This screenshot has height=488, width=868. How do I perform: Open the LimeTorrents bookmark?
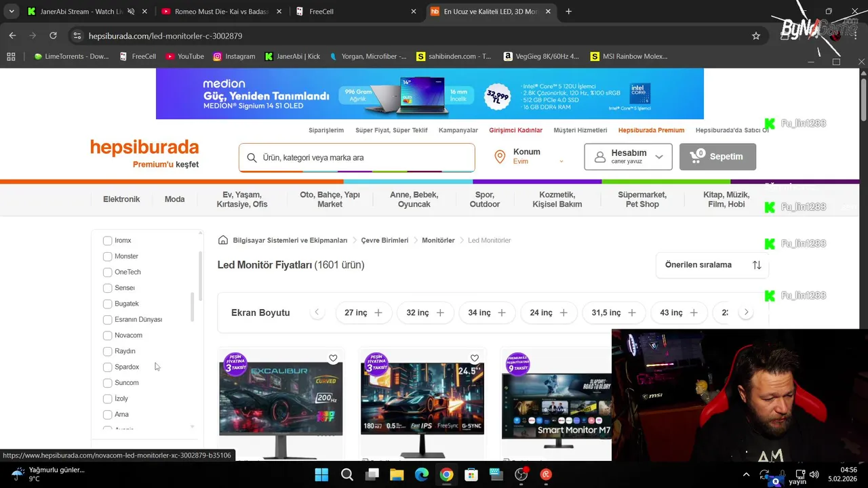tap(71, 56)
